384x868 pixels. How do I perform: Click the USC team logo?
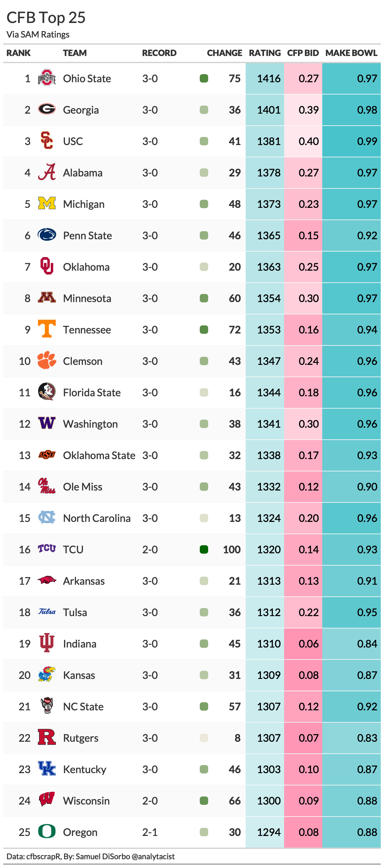47,141
